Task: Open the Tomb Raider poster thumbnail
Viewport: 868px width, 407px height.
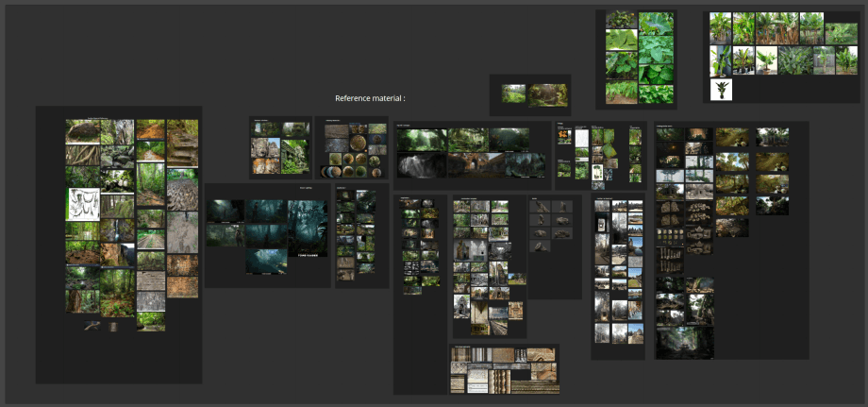Action: click(x=308, y=229)
